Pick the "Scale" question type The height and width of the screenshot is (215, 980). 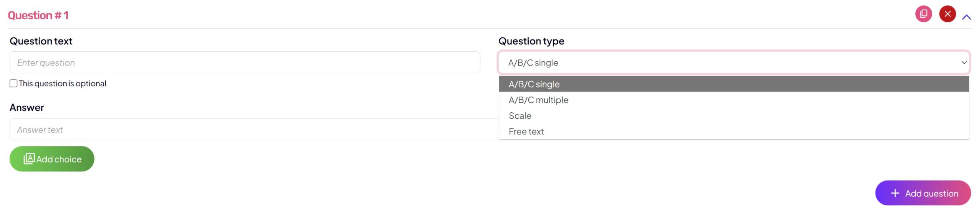(x=520, y=116)
